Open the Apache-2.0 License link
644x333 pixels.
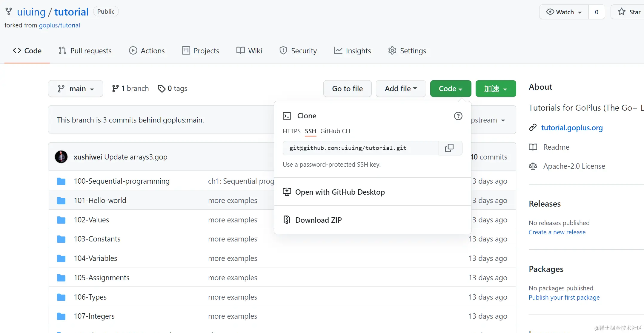click(574, 166)
